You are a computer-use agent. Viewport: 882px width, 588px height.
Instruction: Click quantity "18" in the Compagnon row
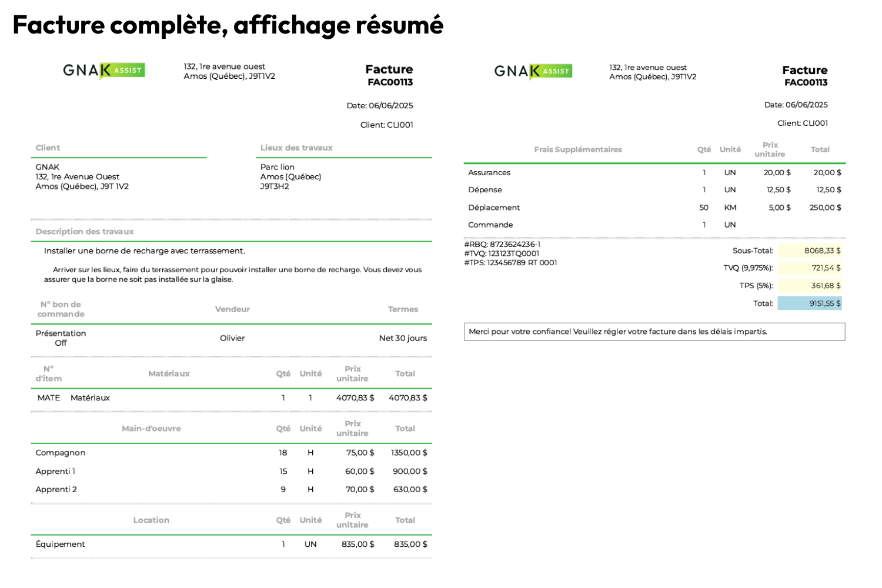283,453
